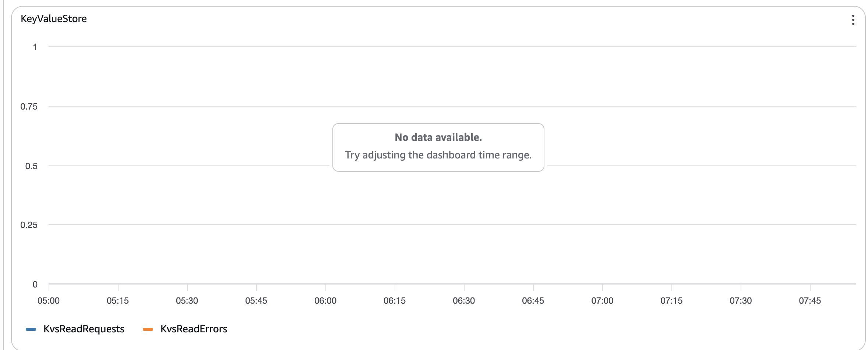
Task: Toggle the KvsReadRequests series label
Action: click(84, 329)
